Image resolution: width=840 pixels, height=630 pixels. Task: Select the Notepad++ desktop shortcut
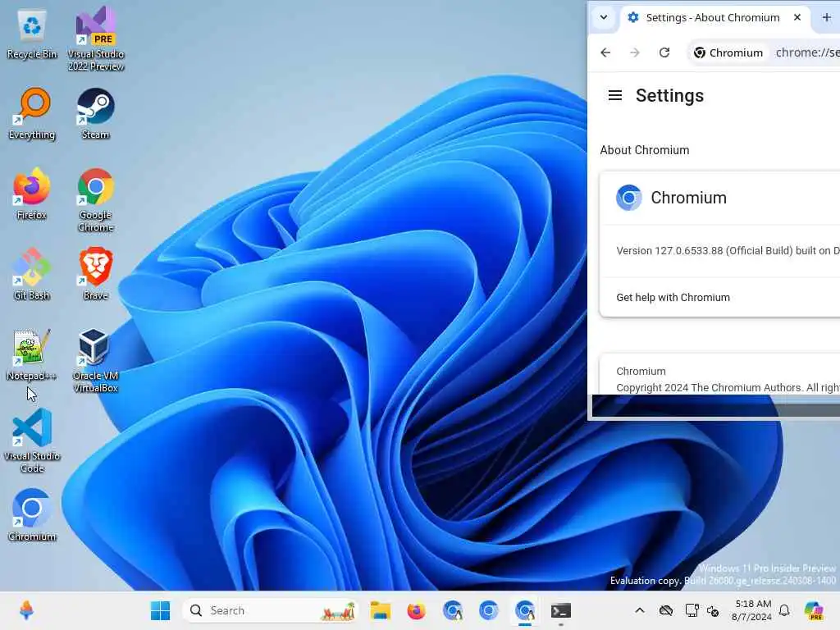click(32, 354)
